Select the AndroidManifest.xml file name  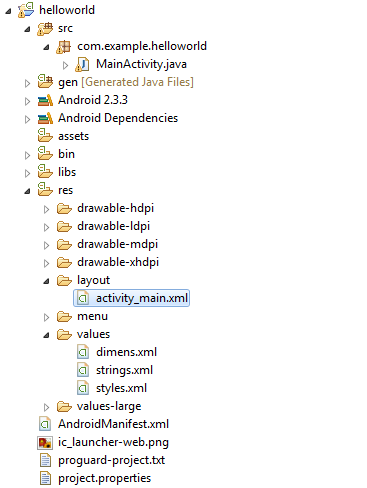click(x=113, y=424)
